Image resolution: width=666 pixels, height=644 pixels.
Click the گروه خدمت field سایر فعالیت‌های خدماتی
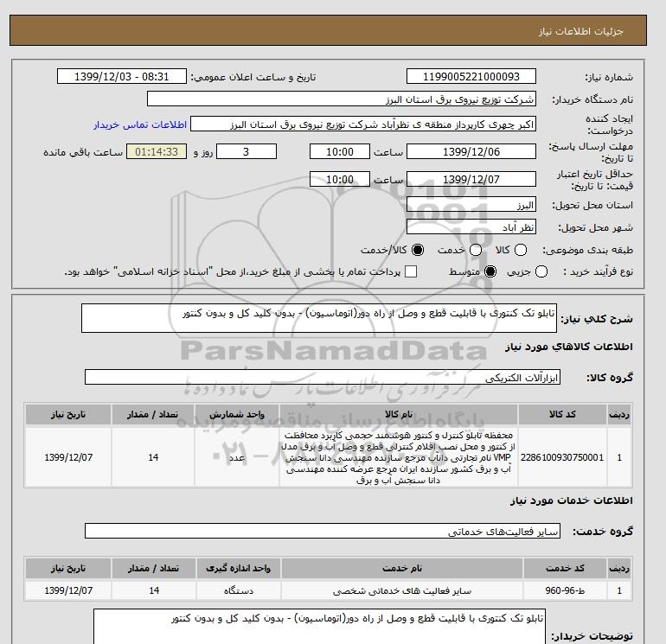pyautogui.click(x=323, y=531)
